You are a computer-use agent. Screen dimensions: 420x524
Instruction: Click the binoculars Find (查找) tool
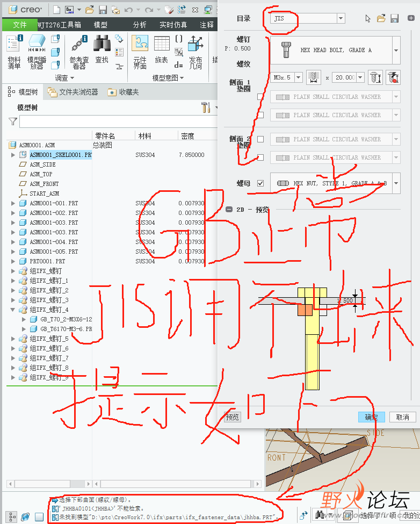[x=102, y=49]
